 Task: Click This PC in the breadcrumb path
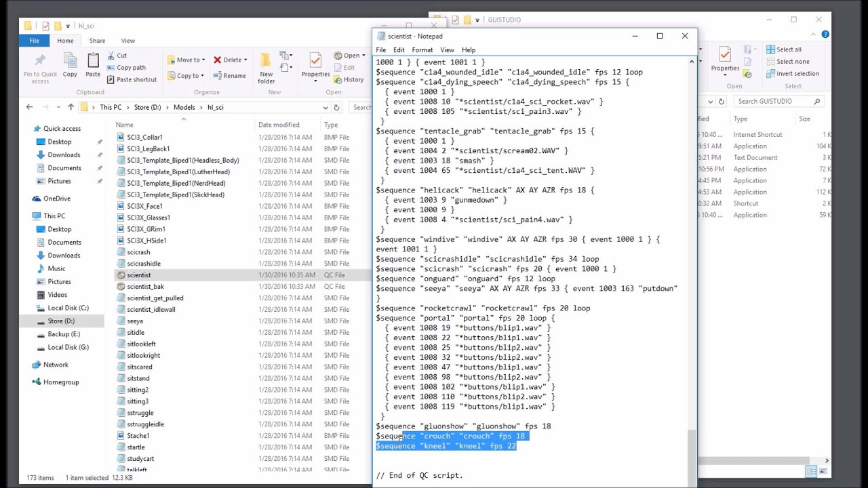[x=111, y=107]
